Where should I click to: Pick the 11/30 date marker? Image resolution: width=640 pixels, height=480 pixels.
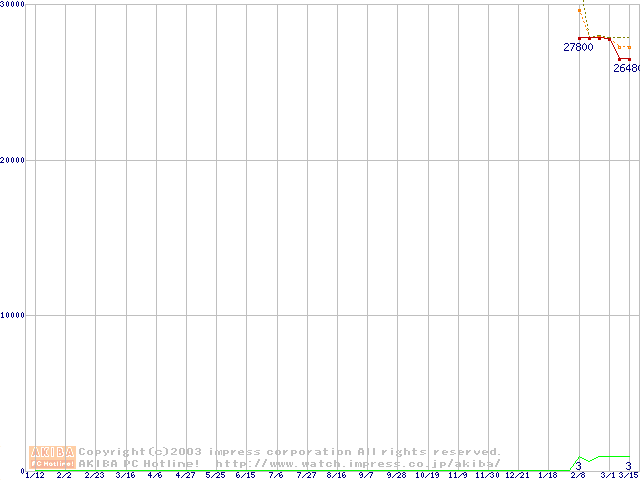click(x=487, y=476)
